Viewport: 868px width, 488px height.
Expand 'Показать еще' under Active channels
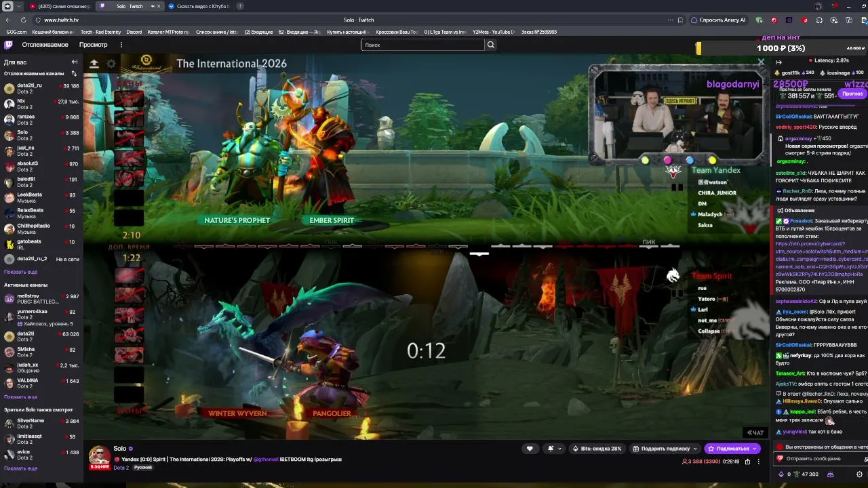tap(20, 396)
